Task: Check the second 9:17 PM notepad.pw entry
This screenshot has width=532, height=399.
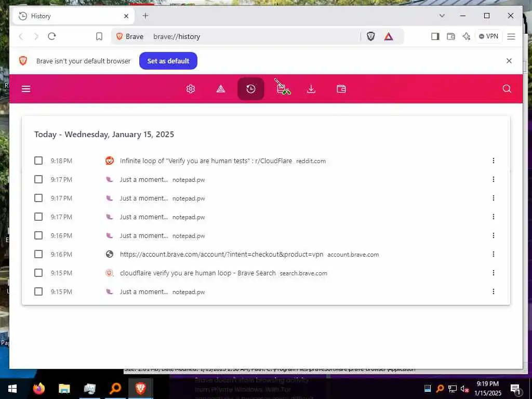Action: tap(38, 198)
